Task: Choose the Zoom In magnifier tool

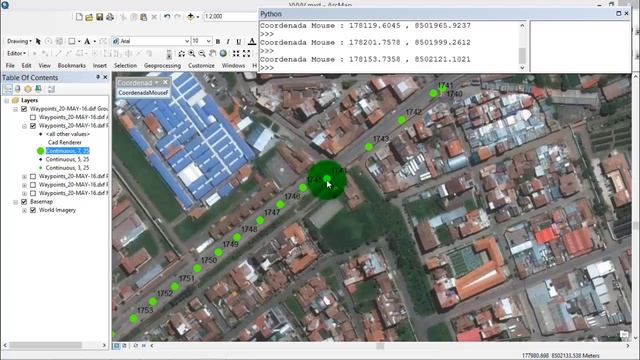Action: 192,53
